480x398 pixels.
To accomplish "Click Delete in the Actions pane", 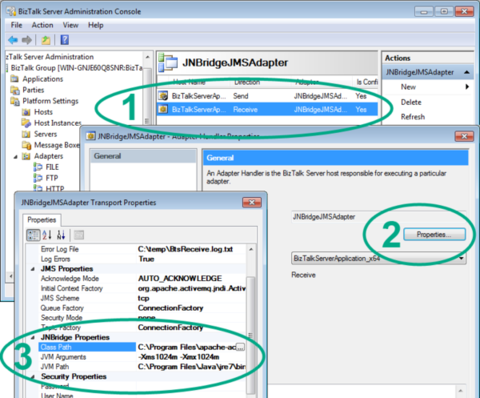I will click(x=411, y=102).
